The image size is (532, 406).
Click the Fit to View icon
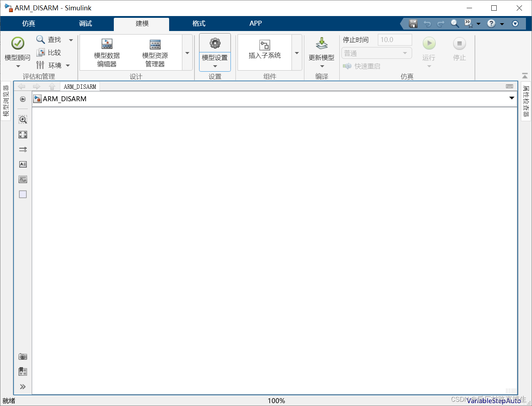tap(23, 134)
